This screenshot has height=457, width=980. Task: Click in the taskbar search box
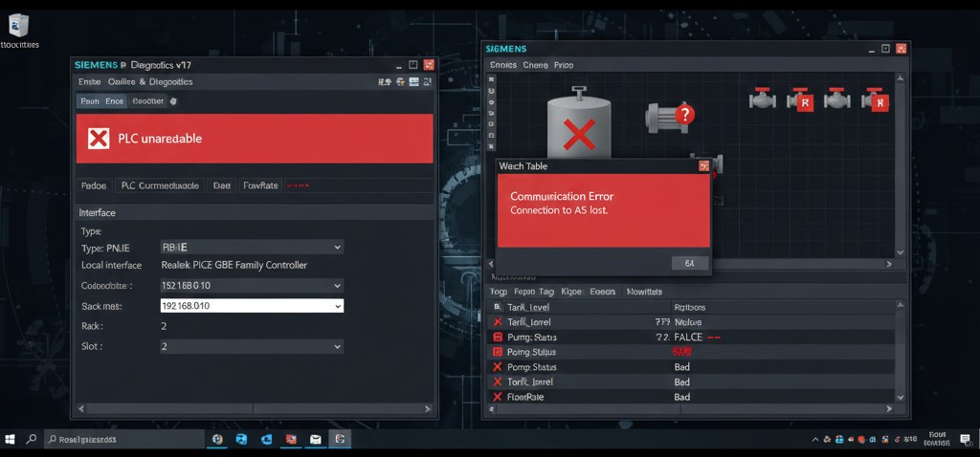click(x=125, y=439)
